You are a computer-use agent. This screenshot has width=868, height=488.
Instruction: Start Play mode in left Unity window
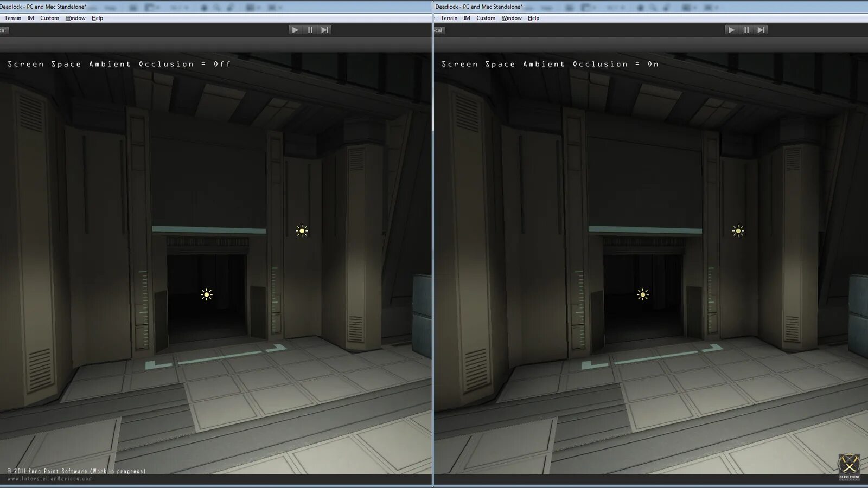295,30
